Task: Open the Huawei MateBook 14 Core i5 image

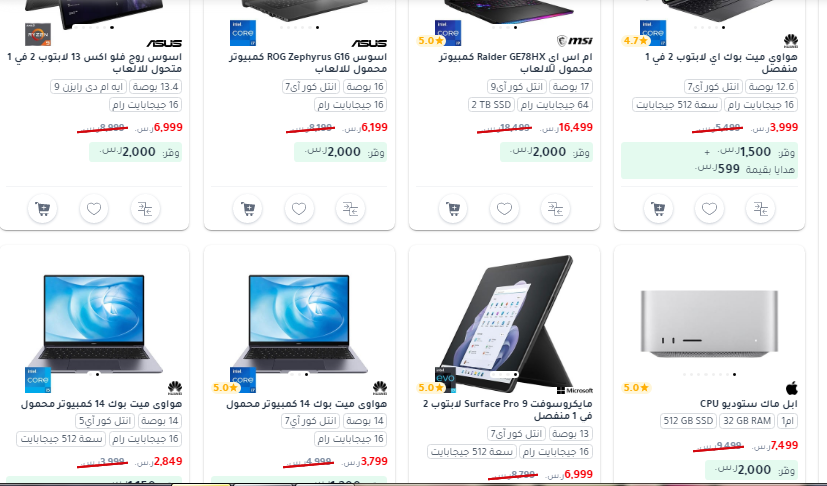Action: 94,323
